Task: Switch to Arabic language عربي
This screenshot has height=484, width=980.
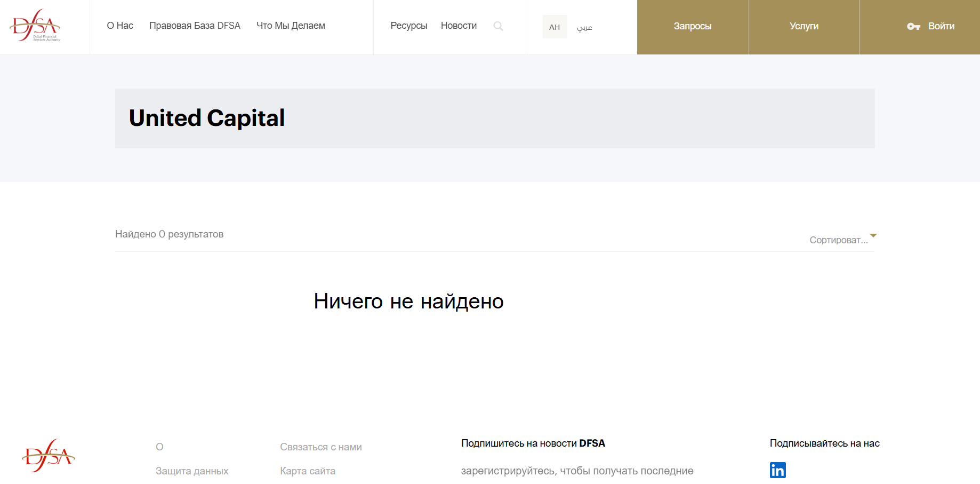Action: (x=584, y=27)
